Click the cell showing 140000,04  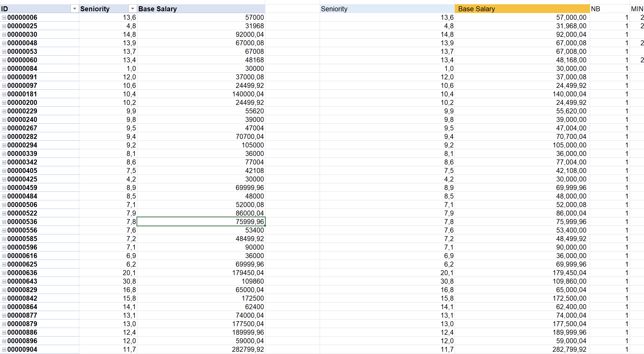coord(248,94)
